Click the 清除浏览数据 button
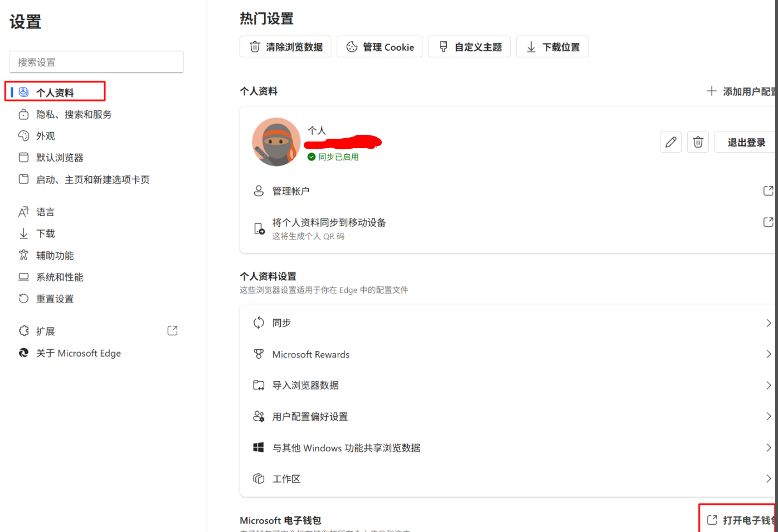 (x=285, y=47)
